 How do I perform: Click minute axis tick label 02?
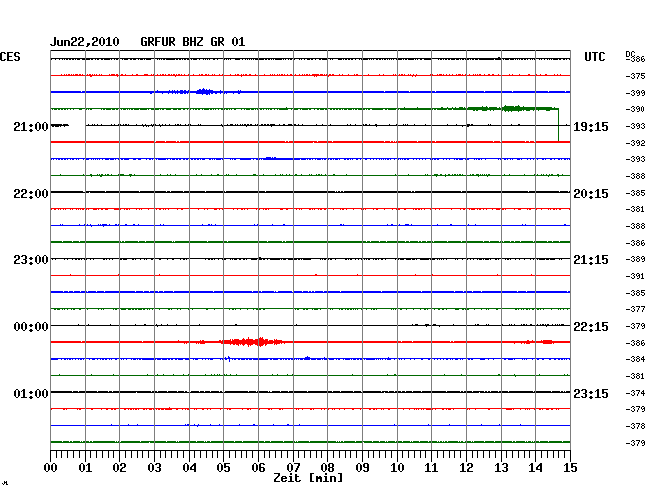(x=119, y=468)
